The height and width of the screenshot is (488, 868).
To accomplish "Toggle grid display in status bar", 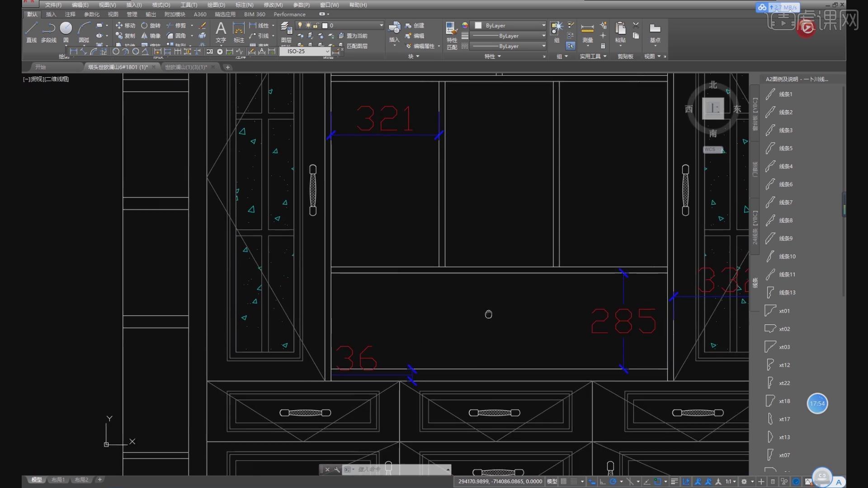I will [564, 482].
